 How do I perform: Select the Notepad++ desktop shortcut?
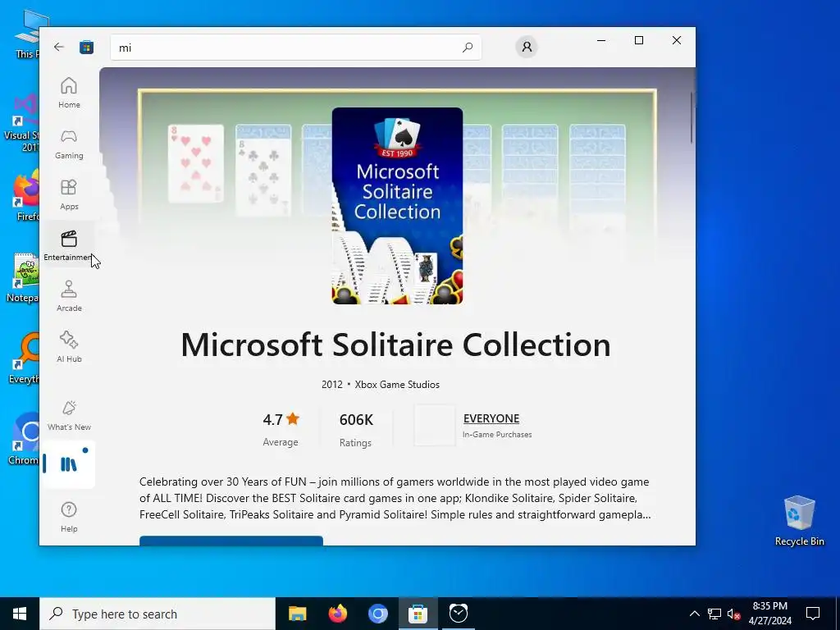pyautogui.click(x=23, y=277)
